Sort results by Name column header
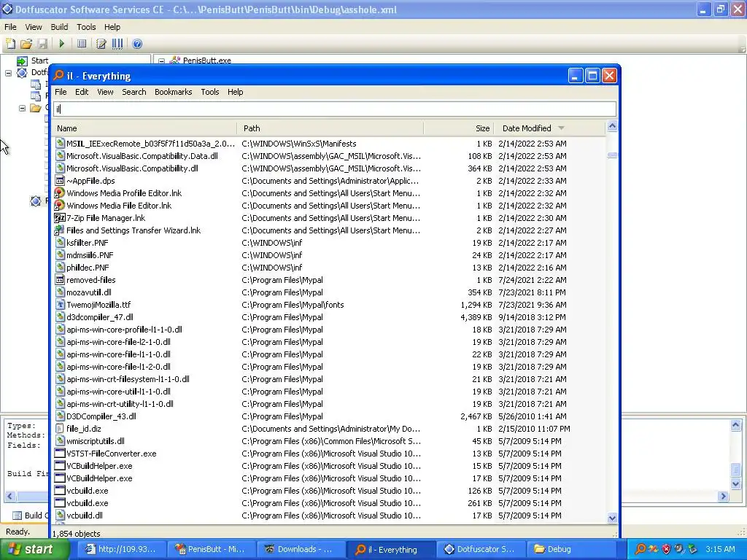The image size is (747, 560). pos(145,128)
